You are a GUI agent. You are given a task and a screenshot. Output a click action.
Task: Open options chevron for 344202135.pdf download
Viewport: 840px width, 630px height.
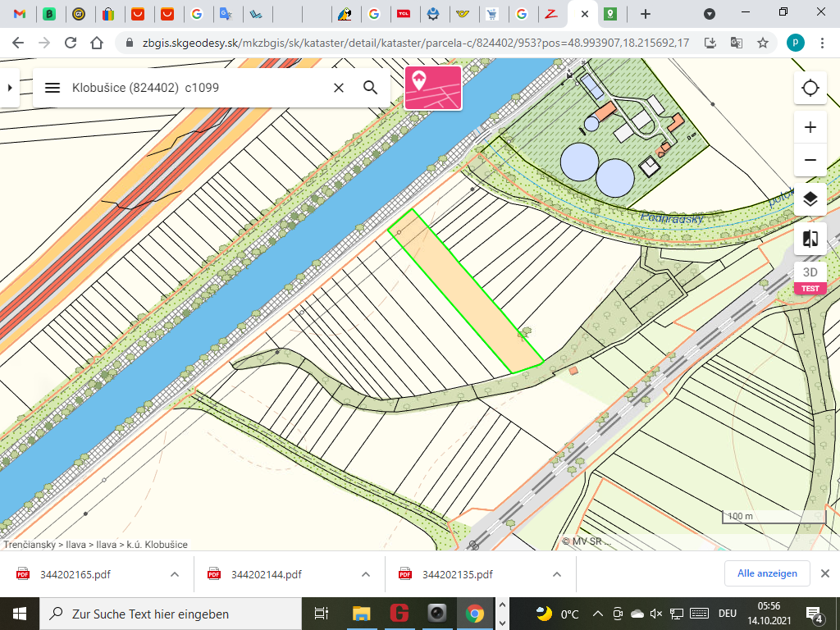point(557,574)
